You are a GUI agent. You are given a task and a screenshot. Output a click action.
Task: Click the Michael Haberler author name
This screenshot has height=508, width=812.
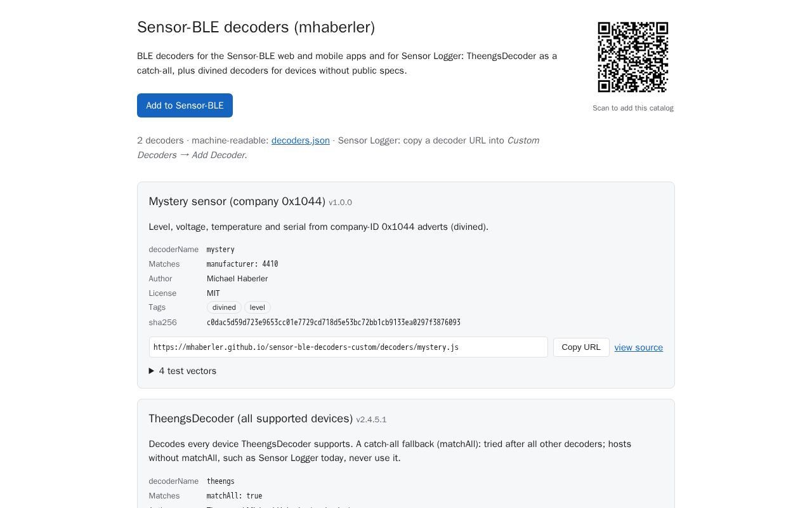coord(237,279)
